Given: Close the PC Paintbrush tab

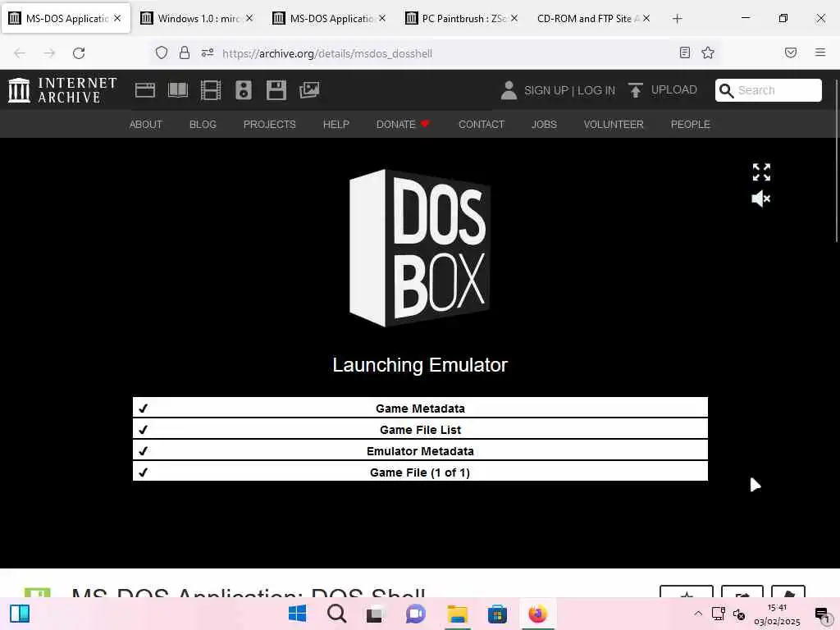Looking at the screenshot, I should (x=514, y=18).
